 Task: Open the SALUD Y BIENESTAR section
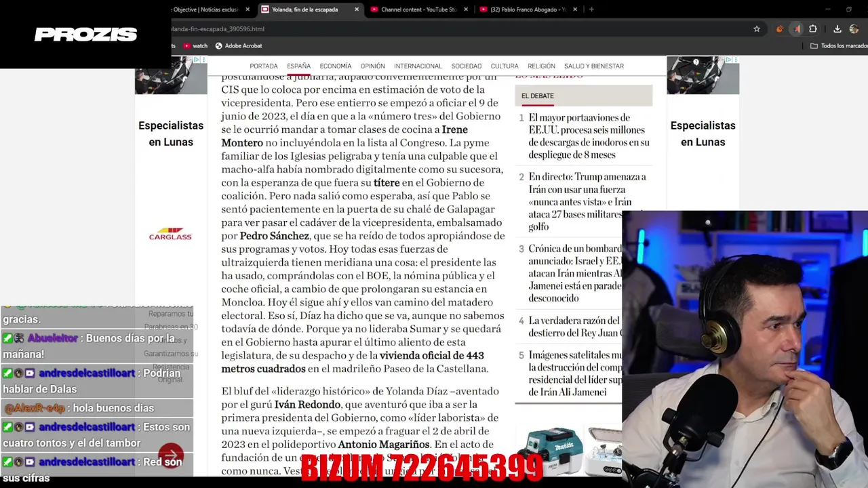pyautogui.click(x=594, y=66)
